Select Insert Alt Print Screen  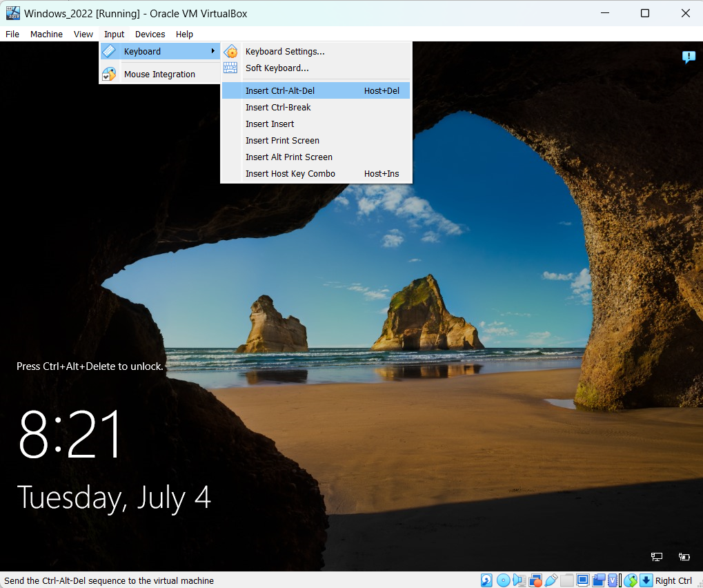click(316, 157)
